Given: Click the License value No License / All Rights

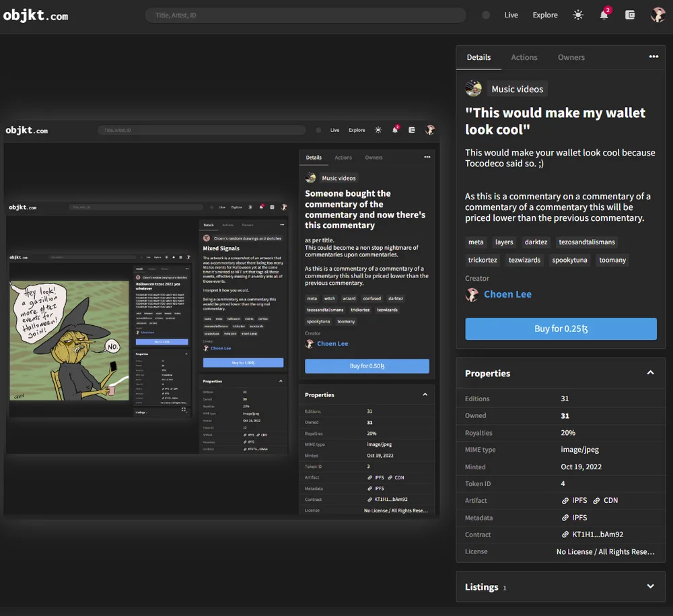Looking at the screenshot, I should click(606, 551).
